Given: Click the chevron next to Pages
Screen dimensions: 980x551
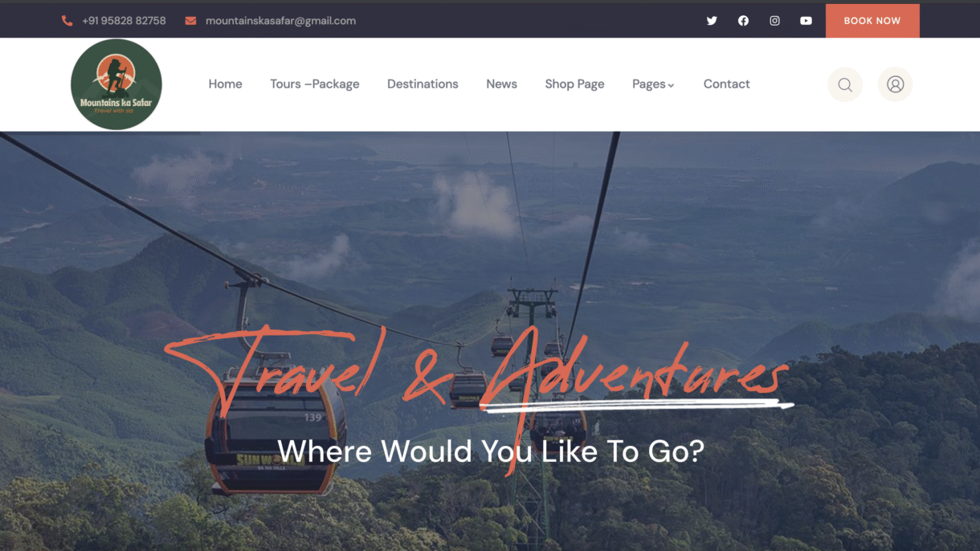Looking at the screenshot, I should [x=671, y=85].
